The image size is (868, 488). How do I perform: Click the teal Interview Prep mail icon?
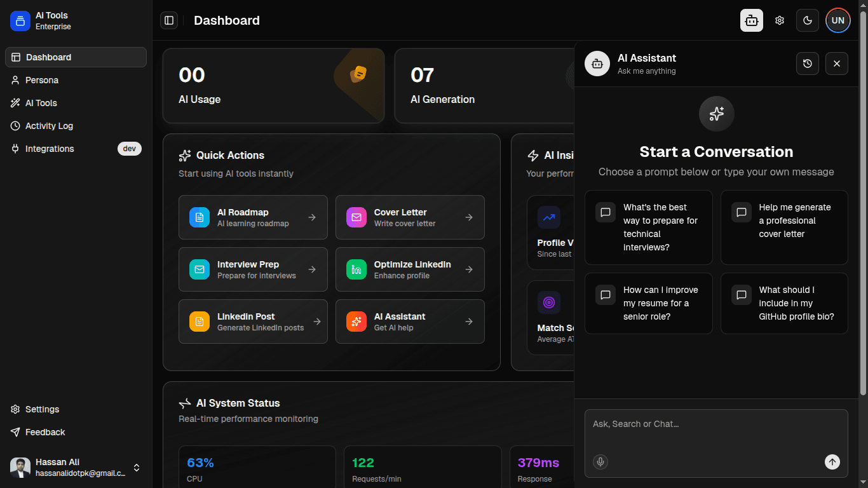200,269
